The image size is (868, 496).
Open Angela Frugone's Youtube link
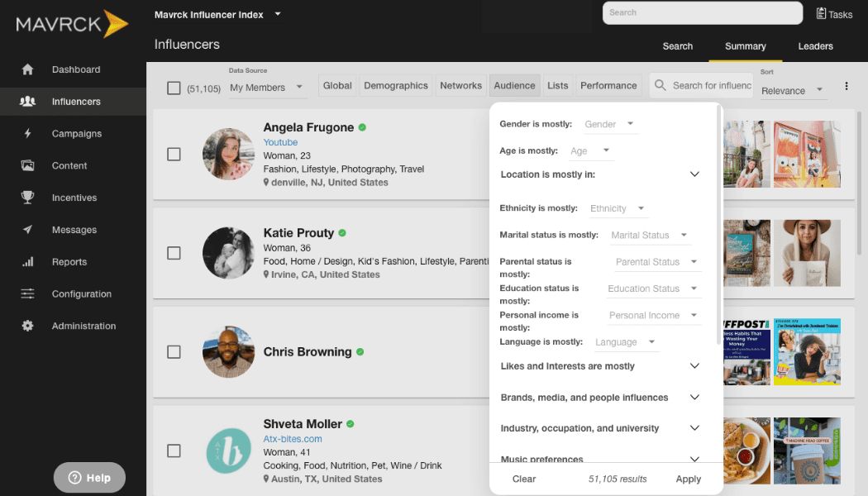click(280, 142)
